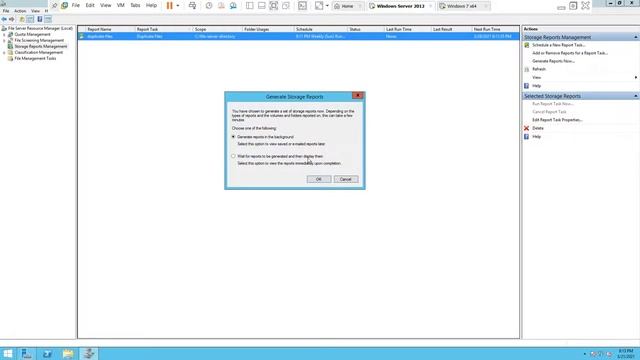
Task: Open VMware Tabs menu
Action: [135, 5]
